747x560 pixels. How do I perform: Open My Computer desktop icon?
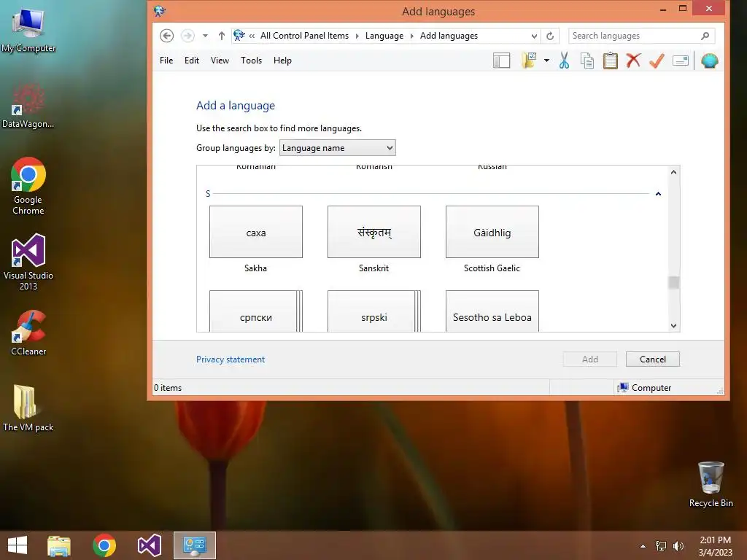click(x=28, y=31)
